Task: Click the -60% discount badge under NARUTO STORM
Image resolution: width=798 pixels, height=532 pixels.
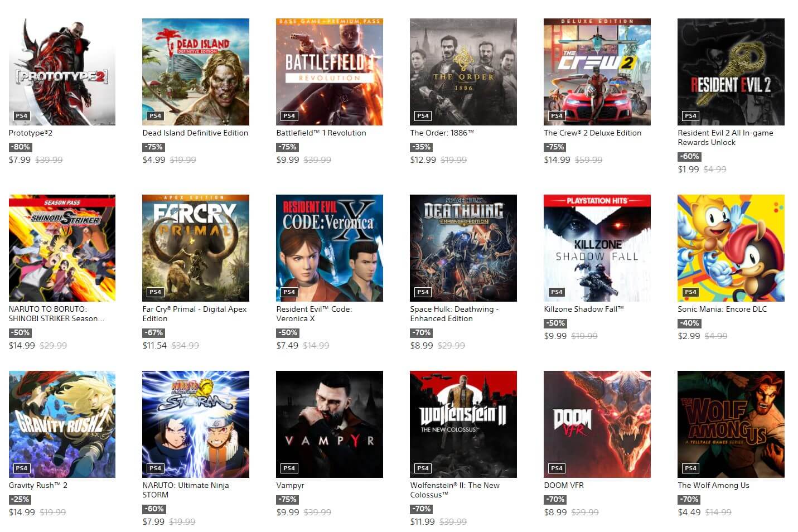Action: tap(154, 509)
